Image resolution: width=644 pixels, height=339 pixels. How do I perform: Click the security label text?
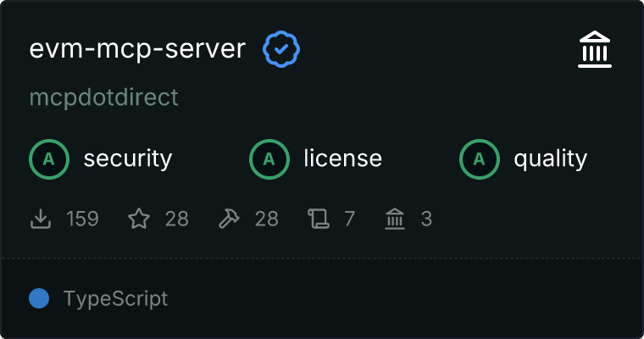(128, 158)
